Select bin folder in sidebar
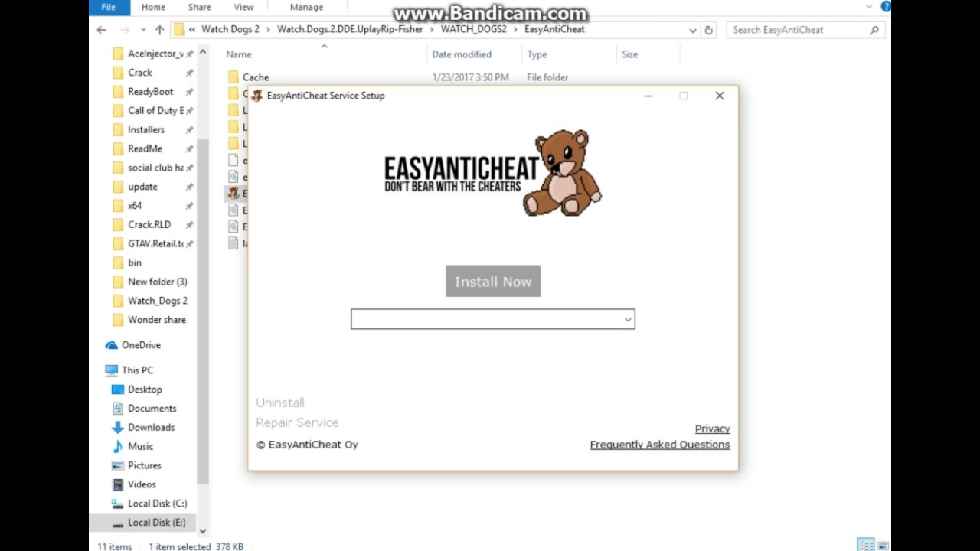This screenshot has width=980, height=551. (x=135, y=262)
